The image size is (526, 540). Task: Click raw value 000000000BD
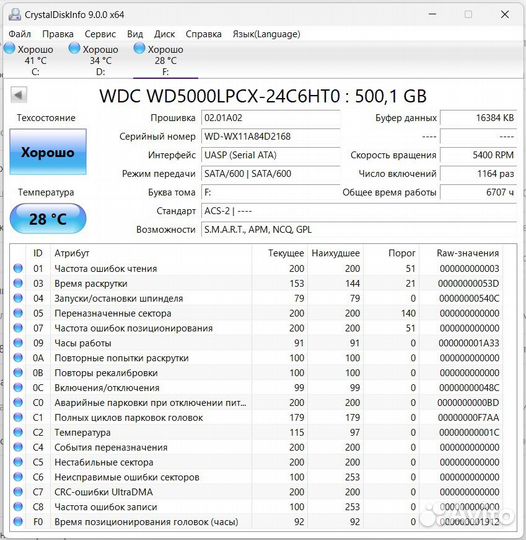coord(468,403)
